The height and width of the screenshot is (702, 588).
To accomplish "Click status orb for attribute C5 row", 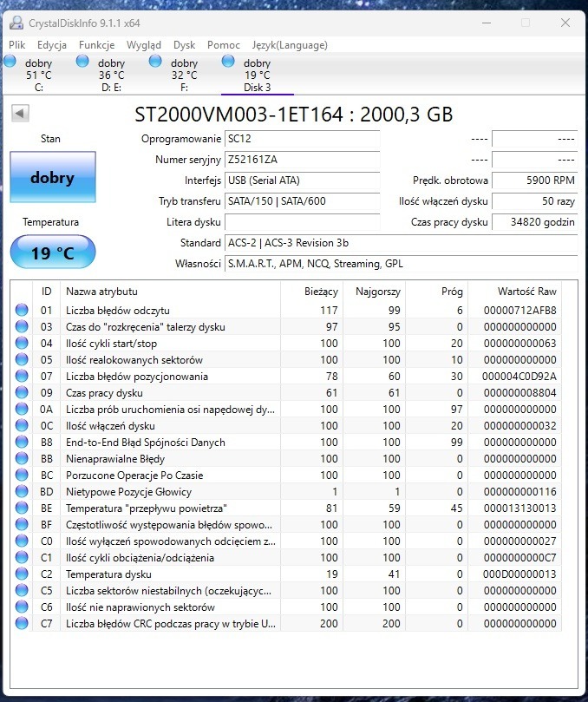I will coord(22,590).
